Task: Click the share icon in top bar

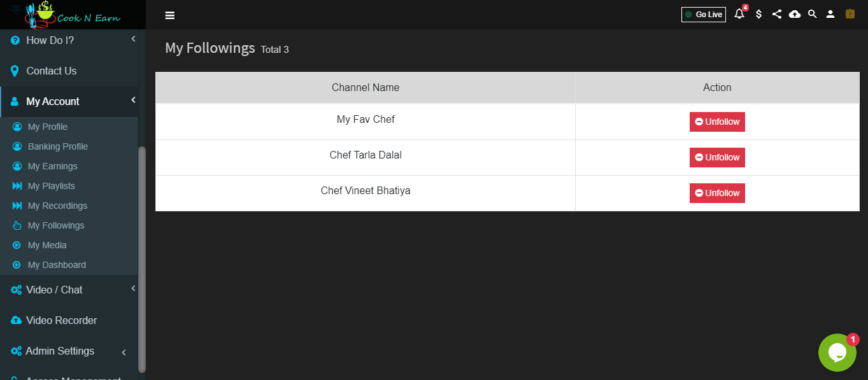Action: [x=776, y=14]
